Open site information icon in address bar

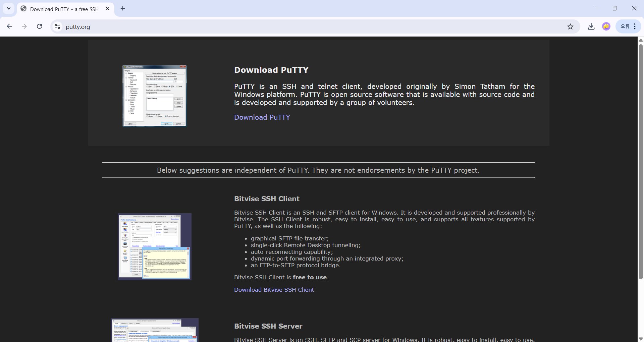[57, 26]
